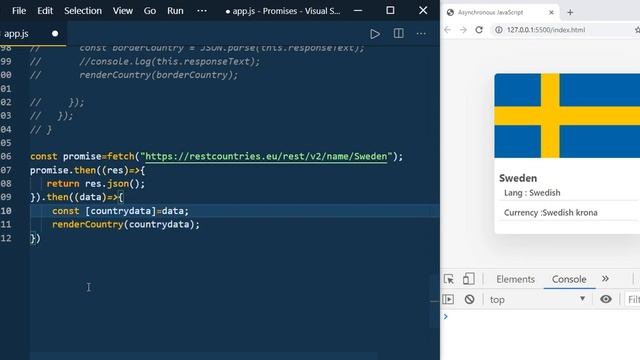Clear the console
Image resolution: width=640 pixels, height=360 pixels.
469,299
